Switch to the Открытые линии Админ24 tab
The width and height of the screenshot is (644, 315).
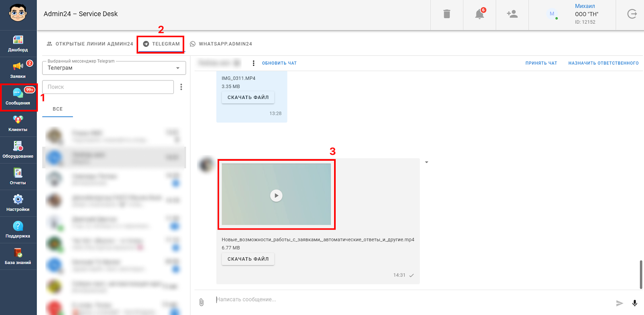pos(90,44)
